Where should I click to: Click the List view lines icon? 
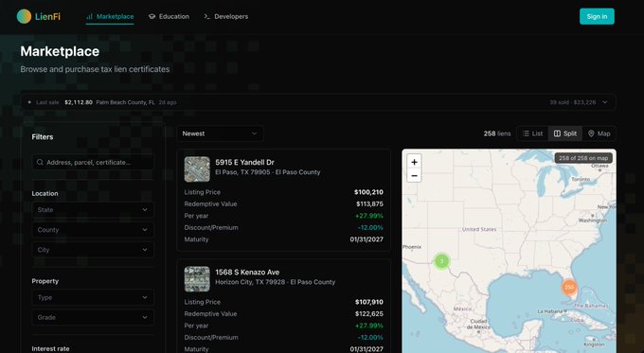(x=526, y=133)
